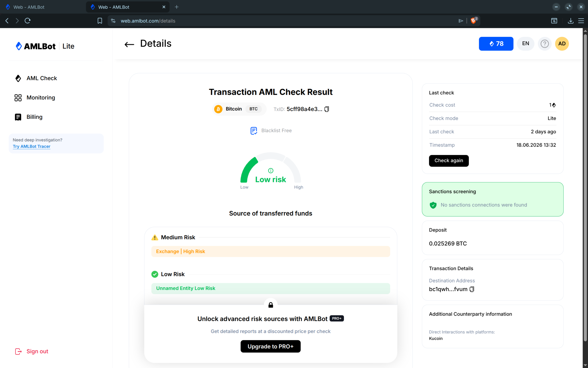The image size is (588, 368).
Task: Click the Brave Shields lion icon
Action: (x=473, y=21)
